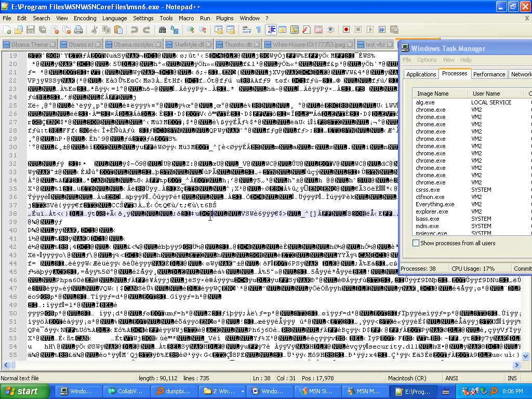This screenshot has height=399, width=532.
Task: Zoom in toolbar icon
Action: [x=190, y=30]
